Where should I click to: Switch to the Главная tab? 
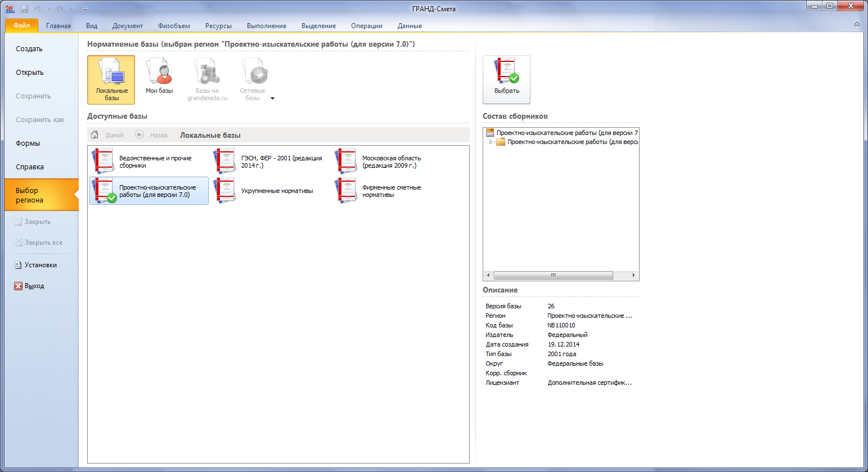point(59,26)
